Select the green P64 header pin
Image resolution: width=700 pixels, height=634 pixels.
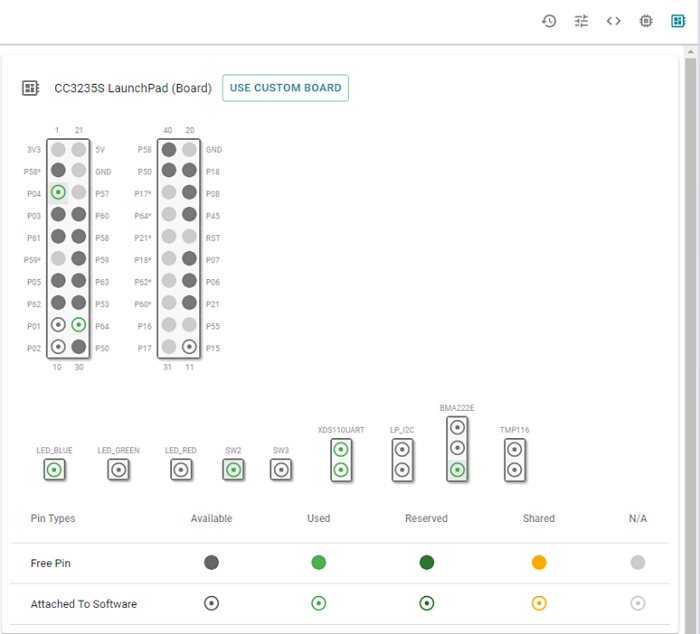click(x=79, y=325)
